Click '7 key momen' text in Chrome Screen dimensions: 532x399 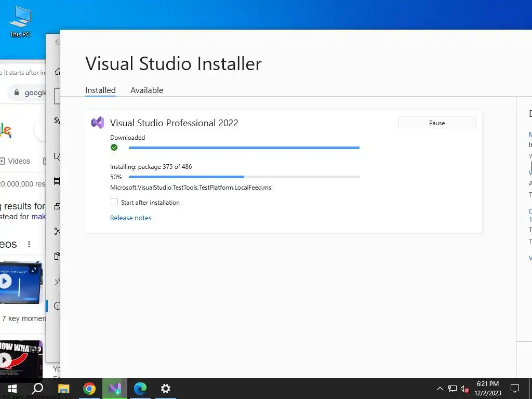point(24,318)
